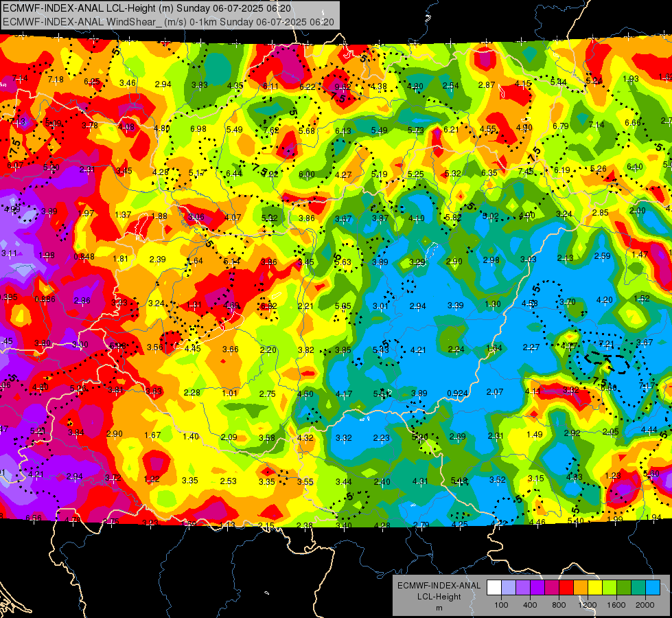672x618 pixels.
Task: Click the 4.50 wind shear value
Action: (x=305, y=394)
